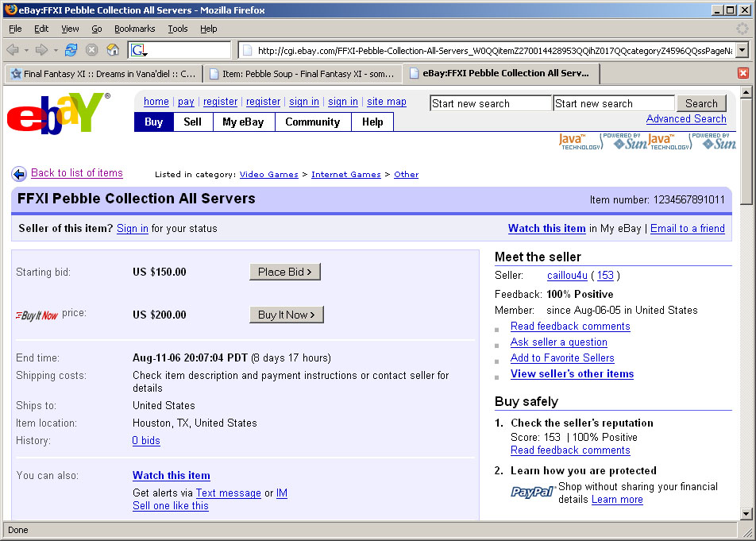Click the page scrollbar down arrow

[746, 514]
